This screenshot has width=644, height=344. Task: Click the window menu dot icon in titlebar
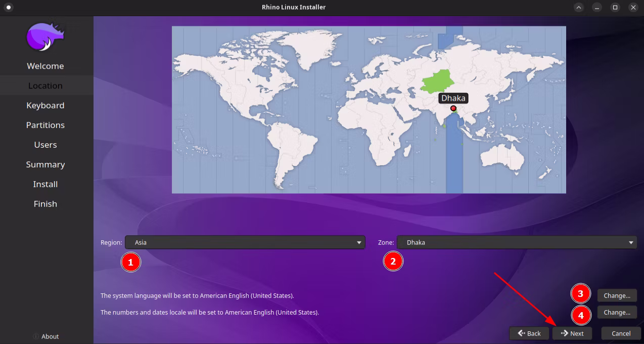(x=8, y=7)
